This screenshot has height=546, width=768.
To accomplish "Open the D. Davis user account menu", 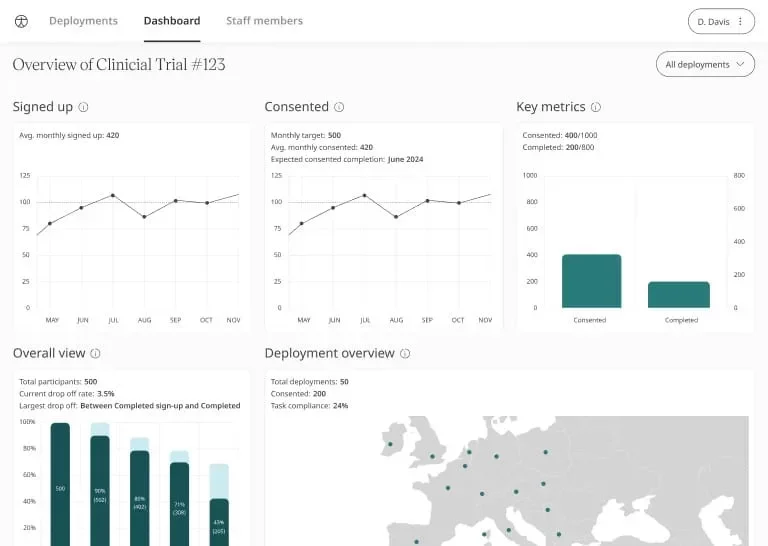I will 711,21.
